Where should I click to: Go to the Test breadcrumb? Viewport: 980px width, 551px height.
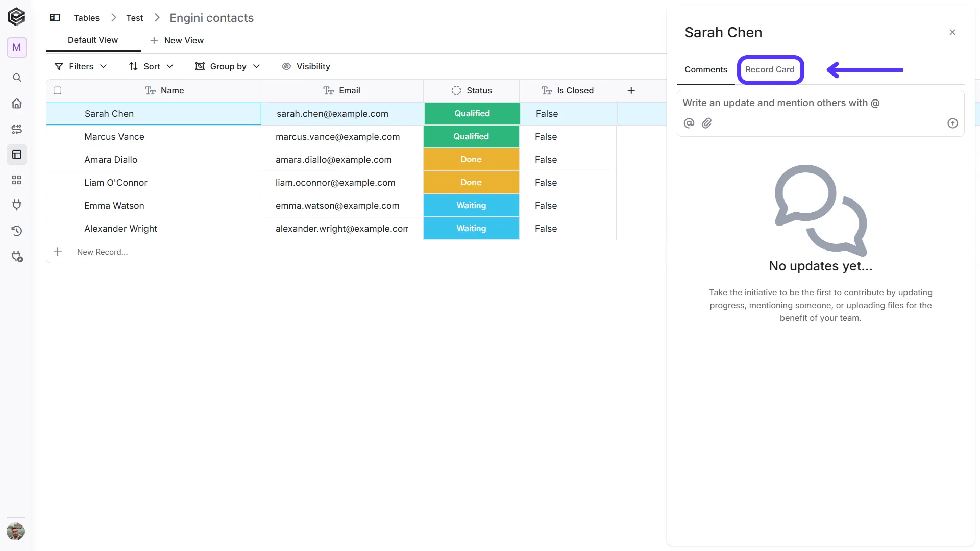[135, 18]
